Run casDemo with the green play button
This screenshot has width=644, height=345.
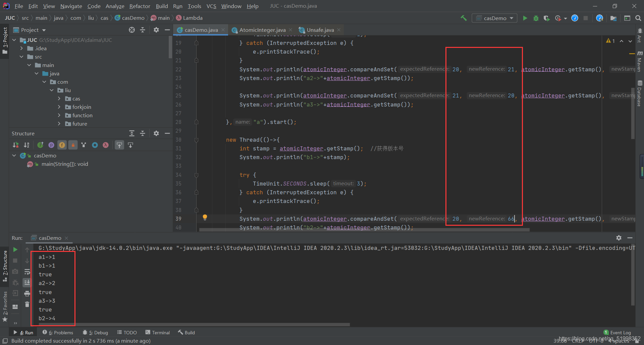point(525,18)
